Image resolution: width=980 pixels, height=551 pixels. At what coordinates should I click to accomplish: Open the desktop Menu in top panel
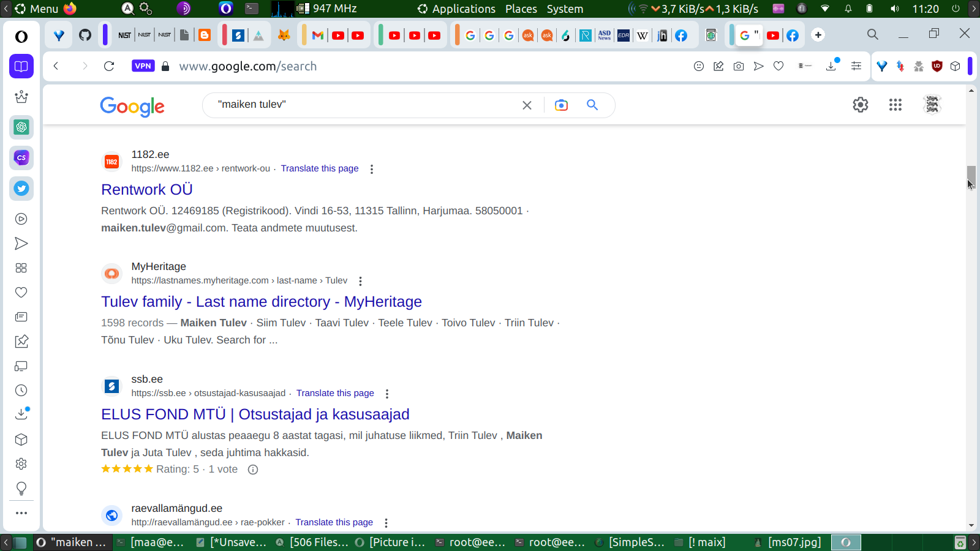37,9
